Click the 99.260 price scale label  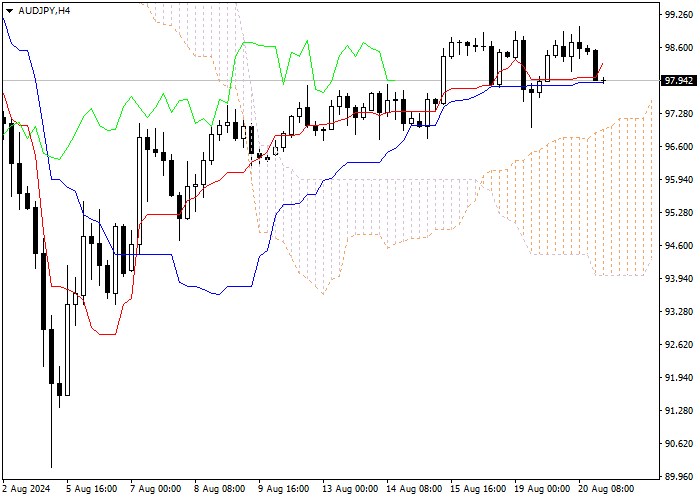tap(679, 15)
